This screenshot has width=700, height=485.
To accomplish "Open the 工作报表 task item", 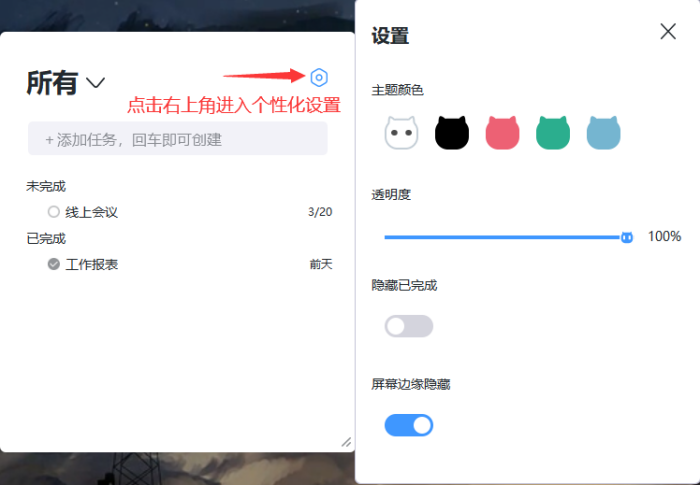I will (x=92, y=264).
